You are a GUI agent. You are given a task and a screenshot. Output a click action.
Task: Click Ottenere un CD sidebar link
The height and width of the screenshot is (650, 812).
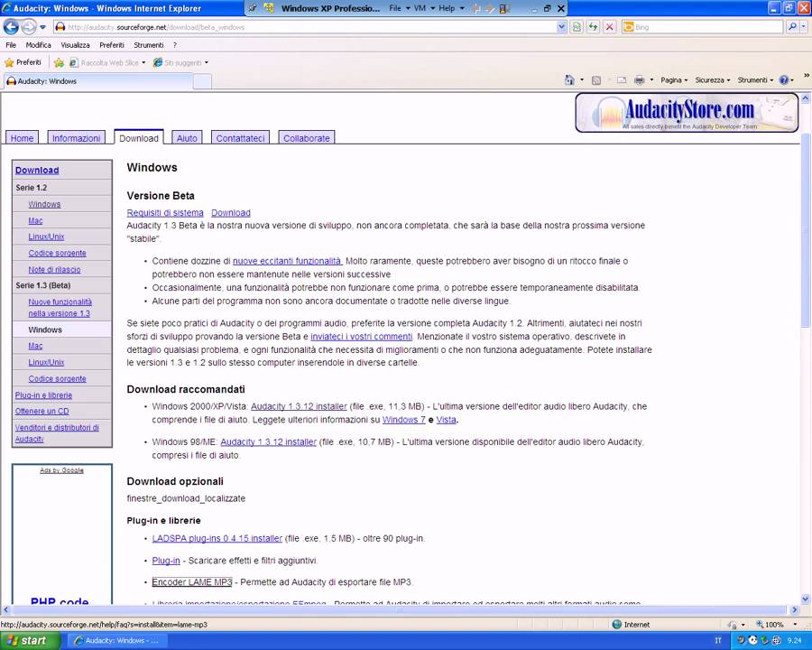click(x=42, y=411)
